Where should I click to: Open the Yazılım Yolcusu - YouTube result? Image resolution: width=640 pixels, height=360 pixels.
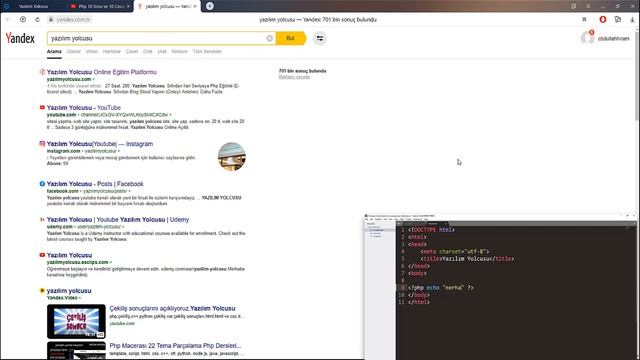84,107
